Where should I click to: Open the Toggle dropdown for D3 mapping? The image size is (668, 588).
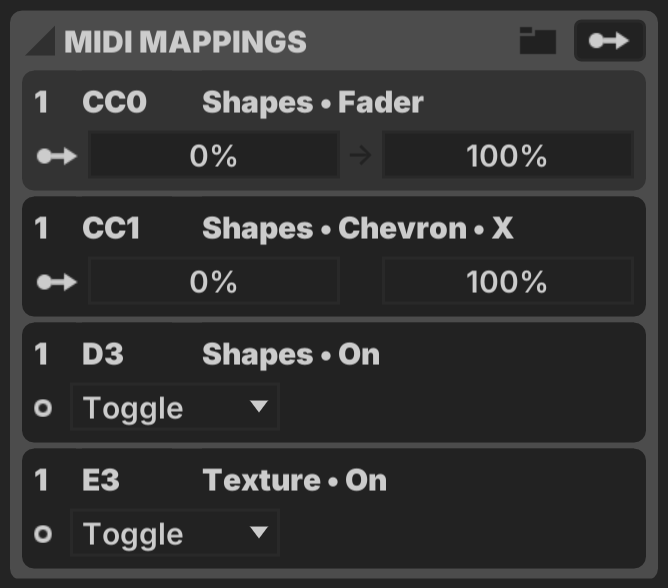[x=175, y=407]
